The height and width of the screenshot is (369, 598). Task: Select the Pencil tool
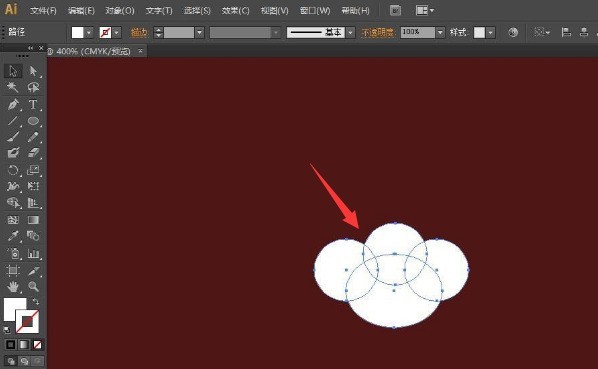33,137
